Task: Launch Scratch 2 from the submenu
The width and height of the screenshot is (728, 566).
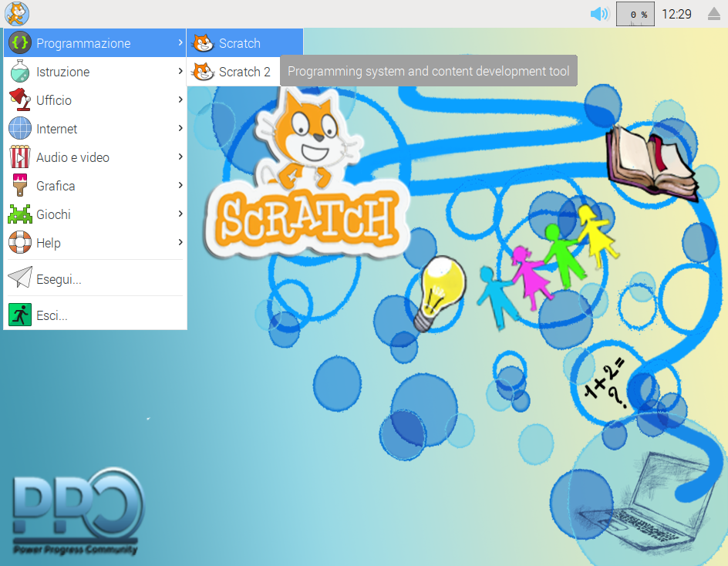Action: pyautogui.click(x=234, y=72)
